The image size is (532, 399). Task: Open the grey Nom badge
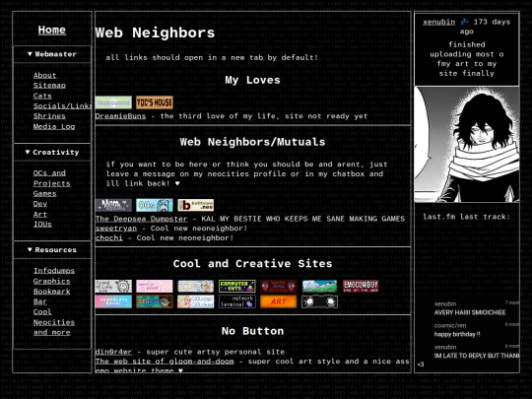113,205
